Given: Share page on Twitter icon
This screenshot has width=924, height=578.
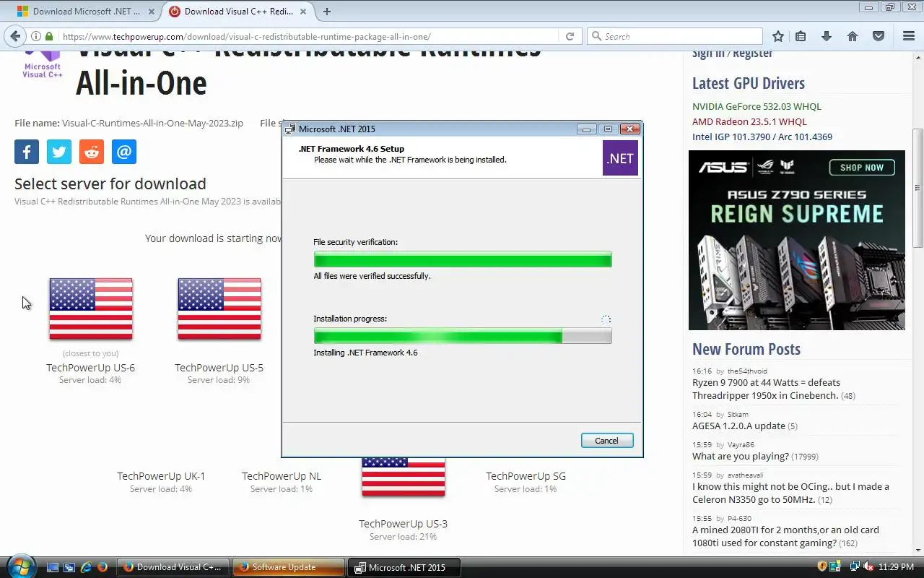Looking at the screenshot, I should pyautogui.click(x=59, y=152).
